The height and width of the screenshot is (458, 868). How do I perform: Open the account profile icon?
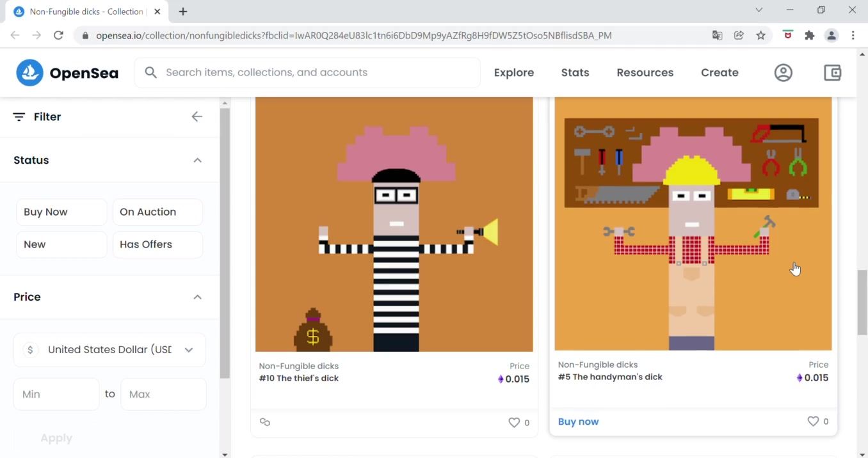point(783,73)
